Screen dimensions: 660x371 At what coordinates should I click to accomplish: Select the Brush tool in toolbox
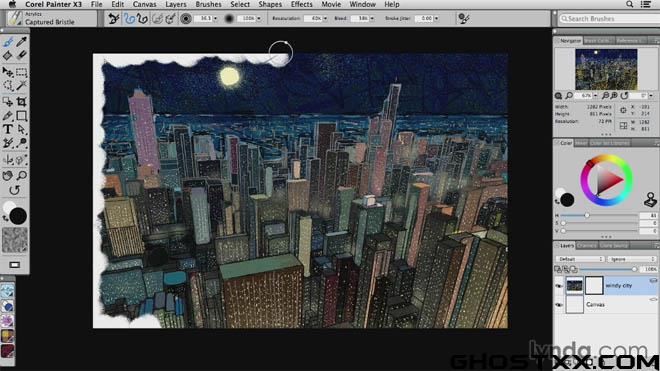(x=8, y=42)
